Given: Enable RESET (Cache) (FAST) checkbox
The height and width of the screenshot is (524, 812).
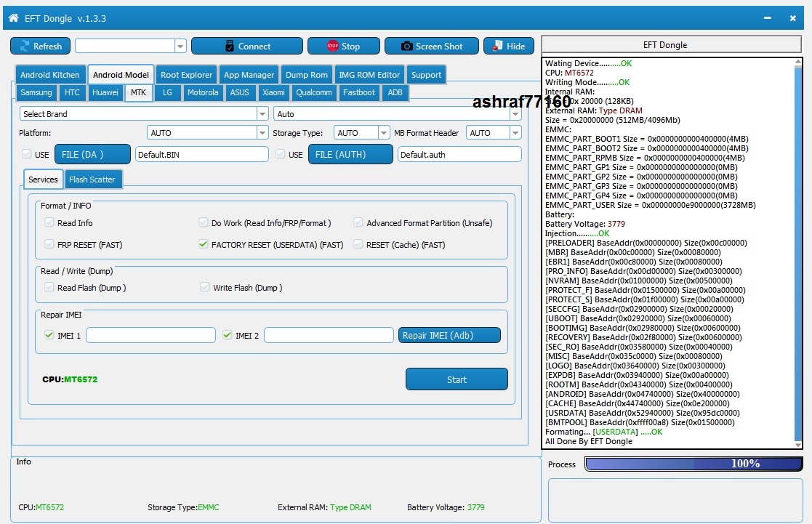Looking at the screenshot, I should pos(358,244).
